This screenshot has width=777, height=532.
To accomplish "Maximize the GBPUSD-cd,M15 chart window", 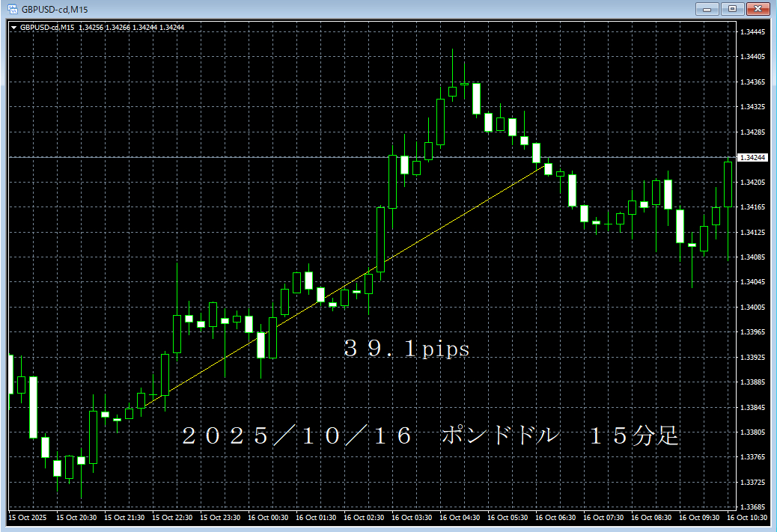I will 731,9.
